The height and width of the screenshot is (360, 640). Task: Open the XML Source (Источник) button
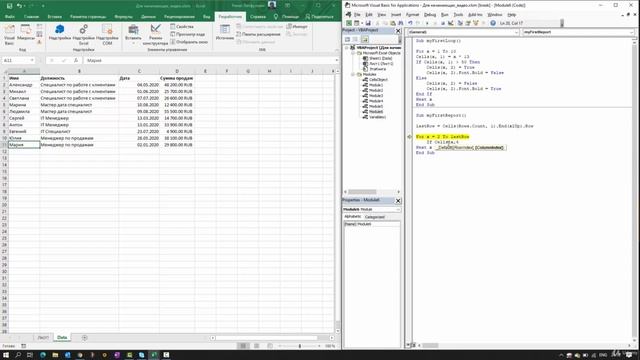tap(224, 33)
